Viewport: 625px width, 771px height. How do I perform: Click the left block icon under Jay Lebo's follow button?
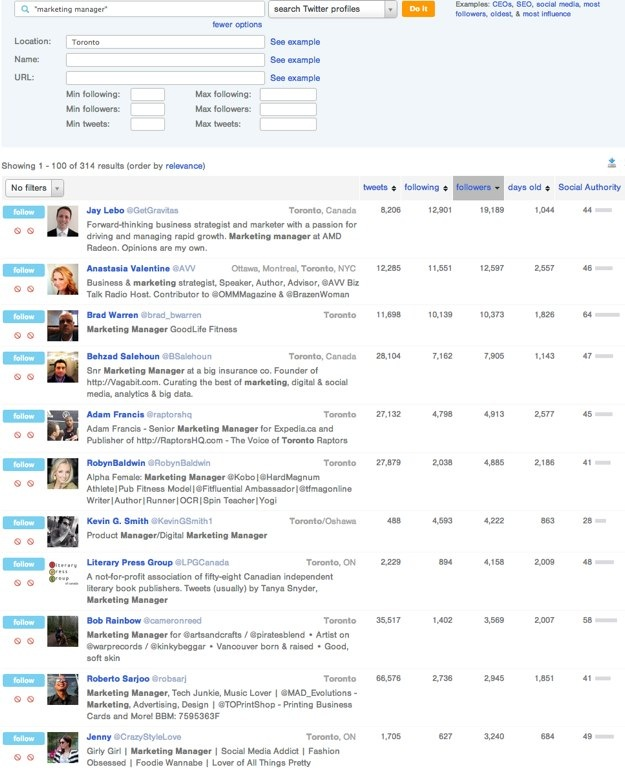[17, 231]
